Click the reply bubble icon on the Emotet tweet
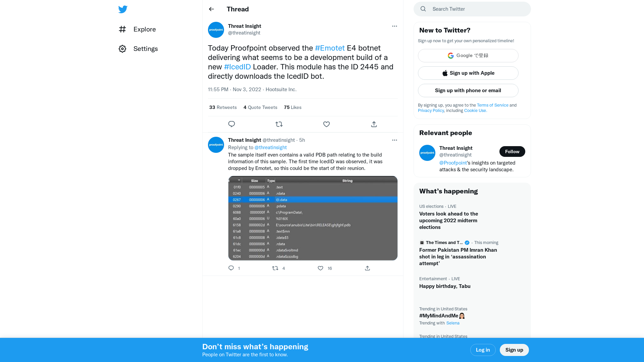 (231, 124)
